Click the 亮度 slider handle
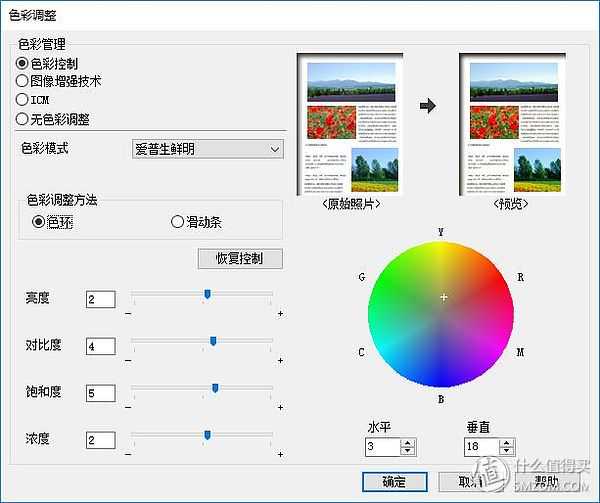Screen dimensions: 600x503 (207, 294)
